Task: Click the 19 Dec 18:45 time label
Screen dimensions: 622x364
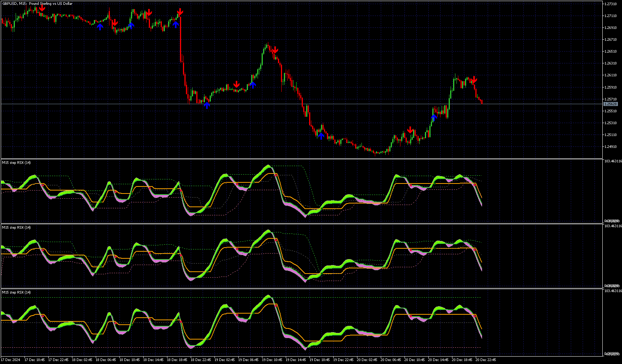Action: tap(320, 360)
